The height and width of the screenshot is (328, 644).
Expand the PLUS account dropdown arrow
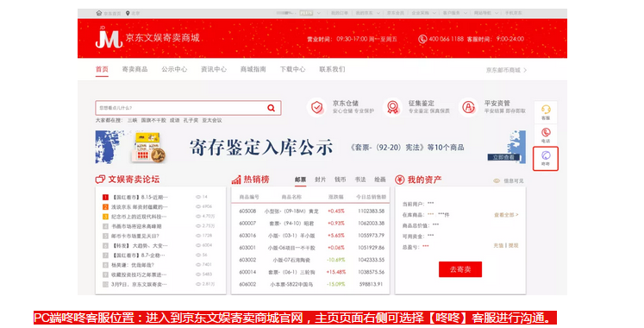(319, 13)
